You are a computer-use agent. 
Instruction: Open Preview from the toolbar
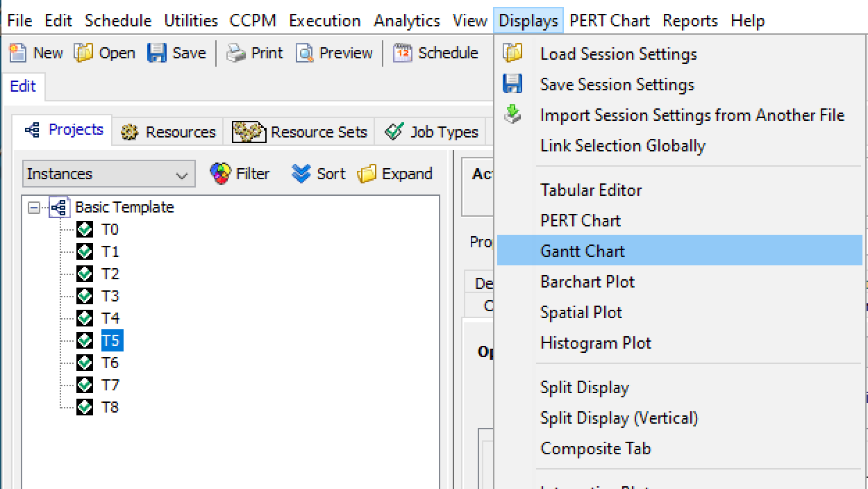click(x=305, y=53)
